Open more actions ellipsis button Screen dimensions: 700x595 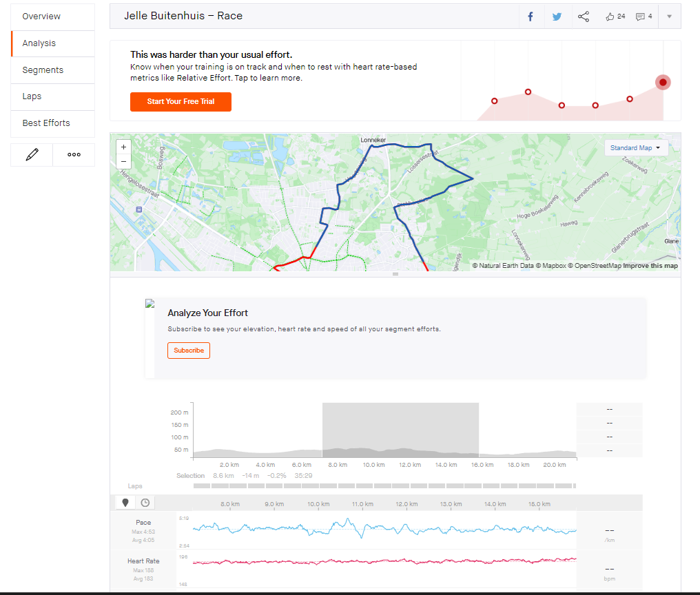[74, 155]
